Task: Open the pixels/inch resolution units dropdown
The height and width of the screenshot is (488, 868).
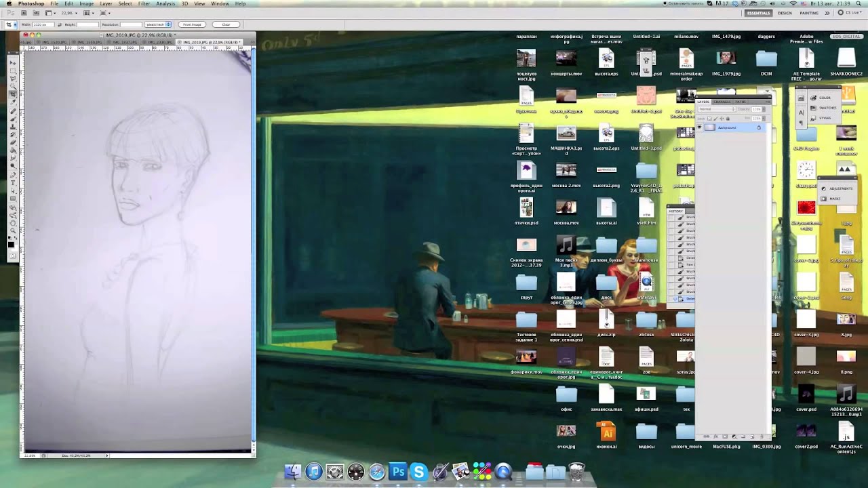Action: 158,24
